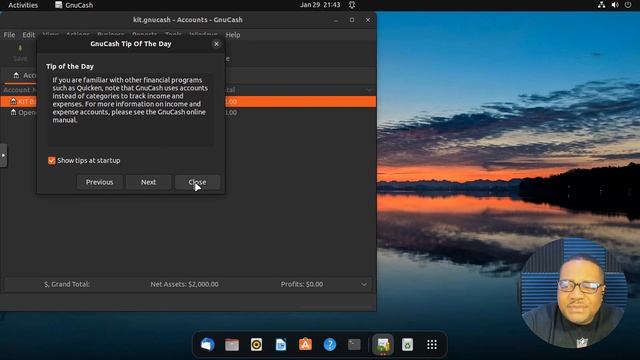Click the volume speaker icon
The image size is (640, 360).
[x=615, y=5]
